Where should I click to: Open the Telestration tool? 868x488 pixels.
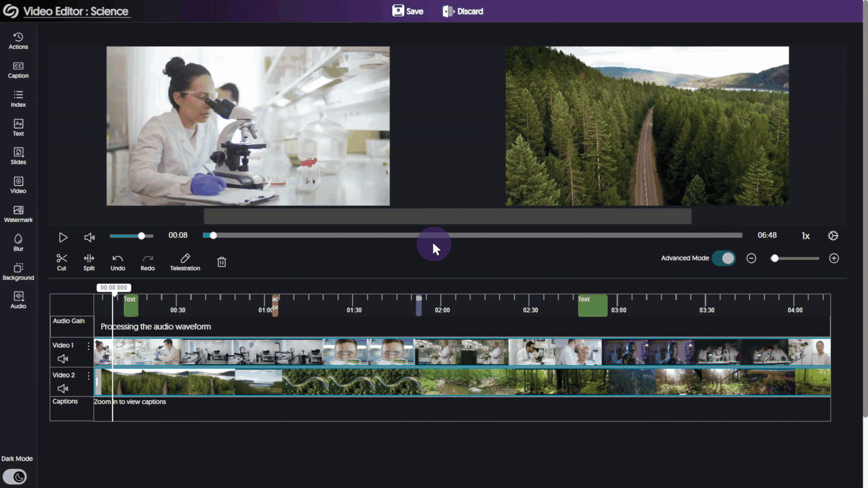[184, 262]
